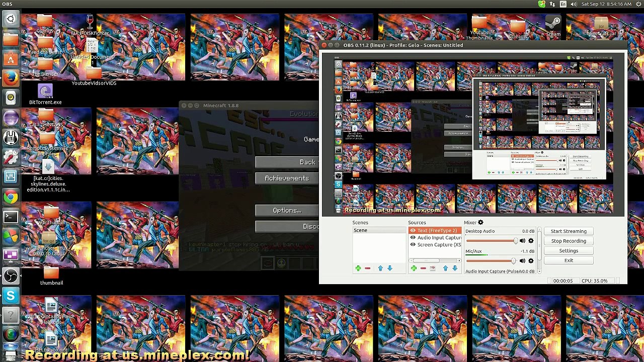Click the 00:00:05 recording timer
Viewport: 644px width, 362px height.
tap(563, 281)
